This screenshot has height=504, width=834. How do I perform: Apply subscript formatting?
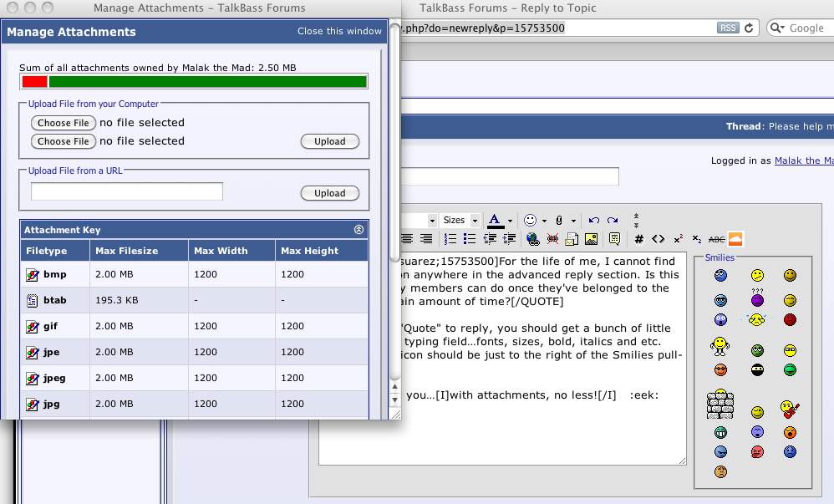(697, 239)
